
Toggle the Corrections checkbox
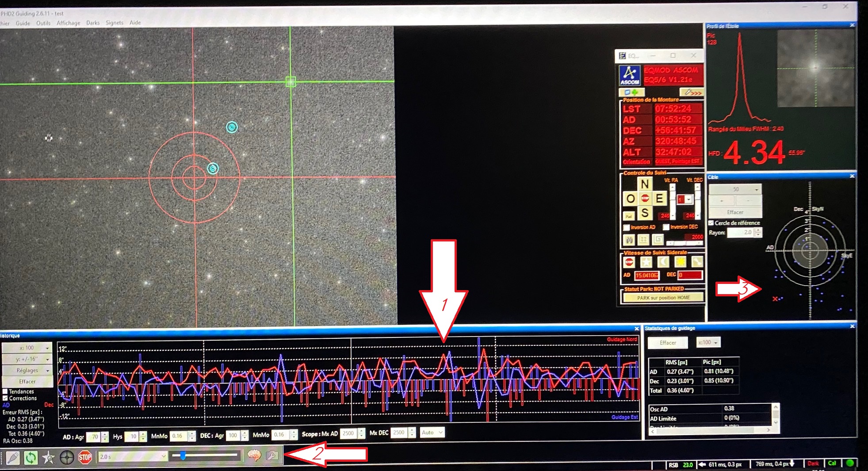5,398
